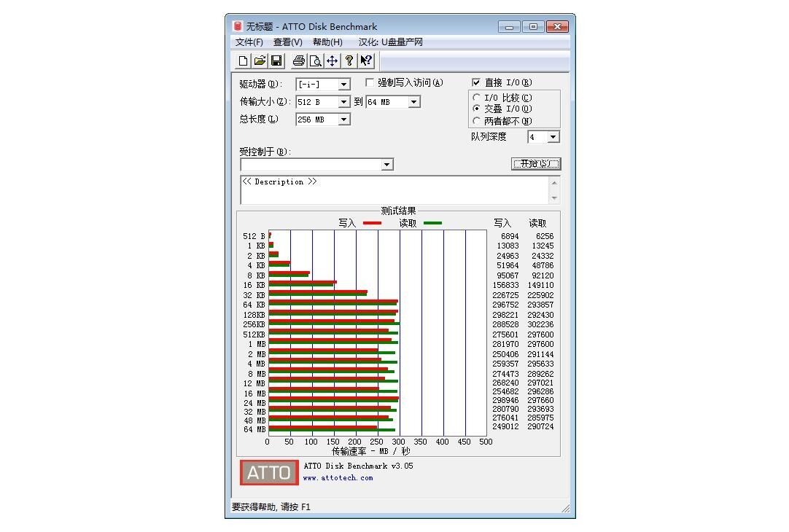Click the window resize grip corner
Screen dimensions: 789x532
566,509
